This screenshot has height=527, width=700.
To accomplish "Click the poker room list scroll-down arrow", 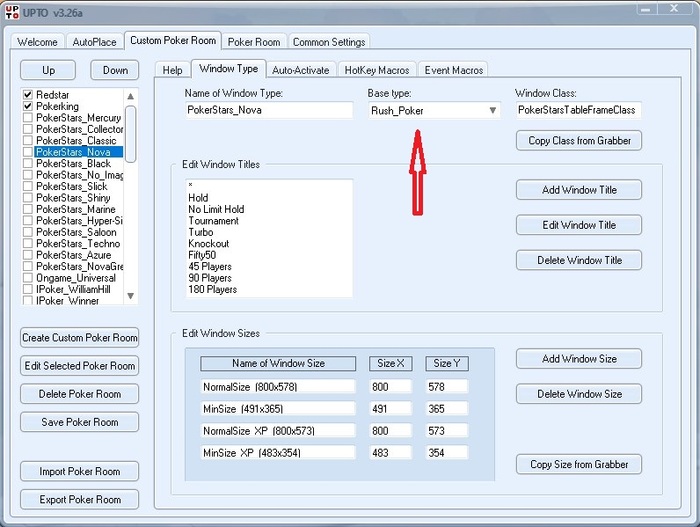I will point(130,296).
